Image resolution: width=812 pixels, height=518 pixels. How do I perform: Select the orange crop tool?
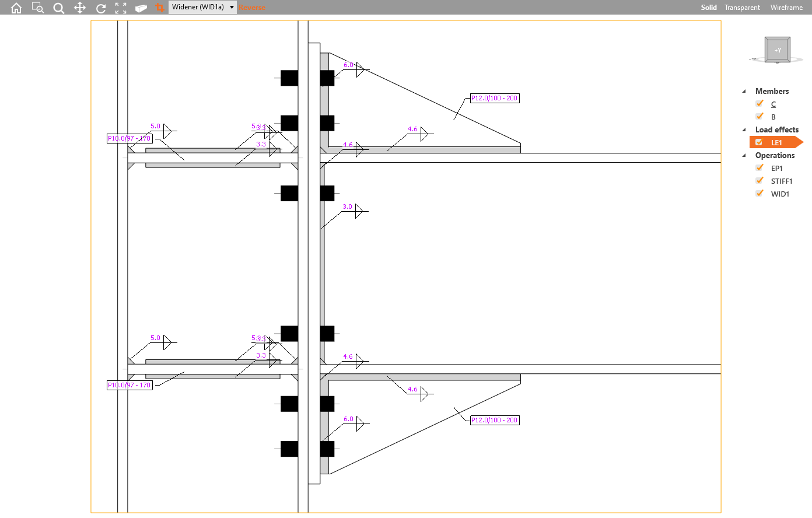(x=160, y=8)
